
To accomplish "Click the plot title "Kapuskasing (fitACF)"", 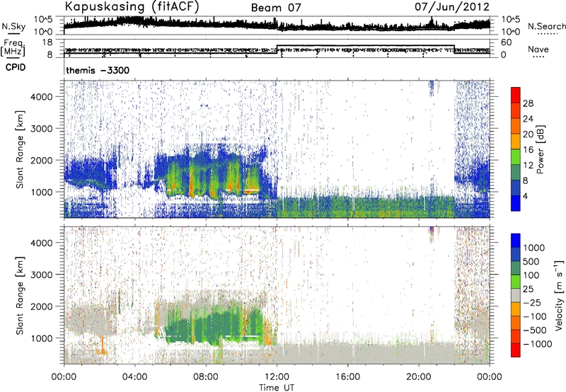I will 132,6.
